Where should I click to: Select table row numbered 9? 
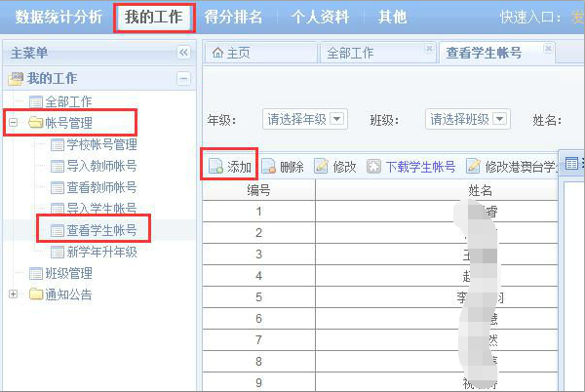pyautogui.click(x=380, y=382)
